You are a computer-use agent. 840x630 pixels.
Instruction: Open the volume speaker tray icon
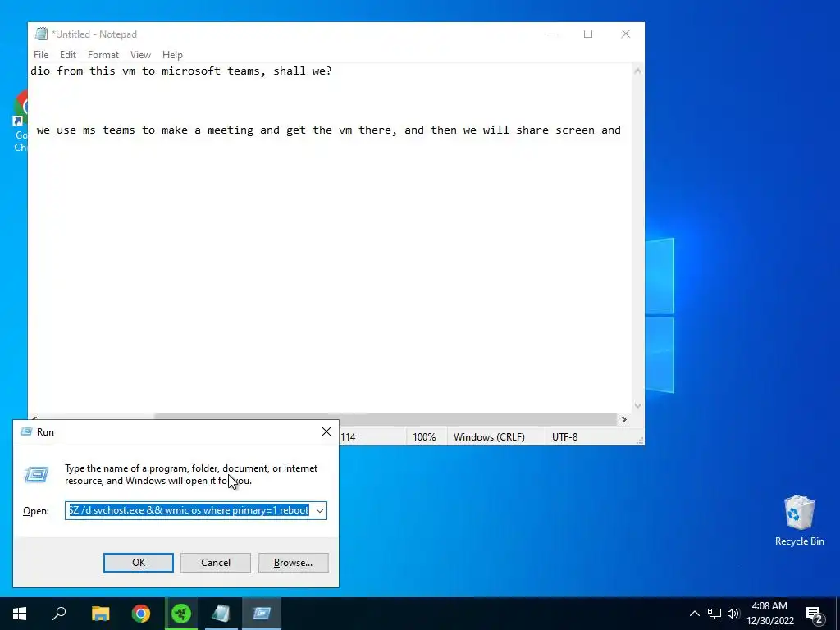tap(733, 614)
